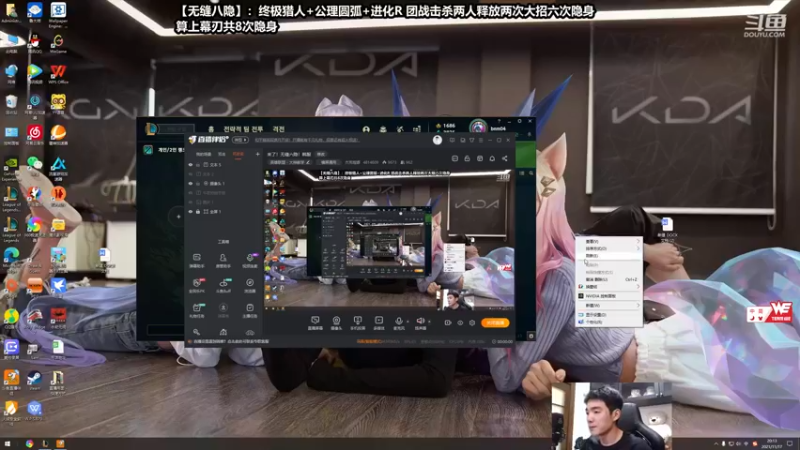Open the WPS Office desktop shortcut
The height and width of the screenshot is (450, 800).
[x=58, y=72]
